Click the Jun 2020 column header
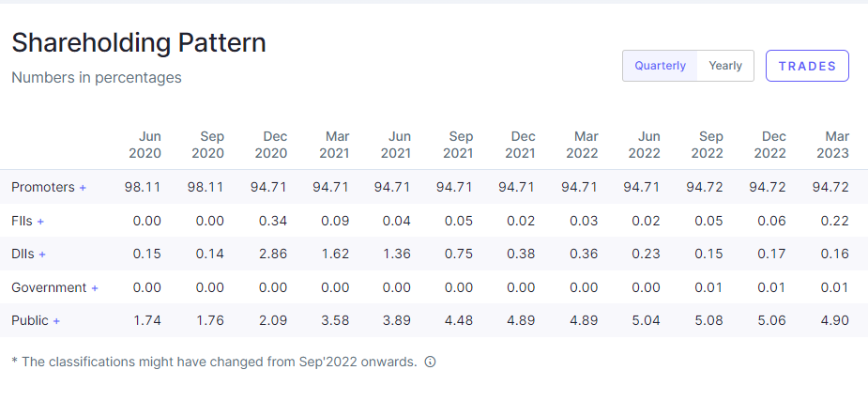The width and height of the screenshot is (868, 401). [145, 145]
